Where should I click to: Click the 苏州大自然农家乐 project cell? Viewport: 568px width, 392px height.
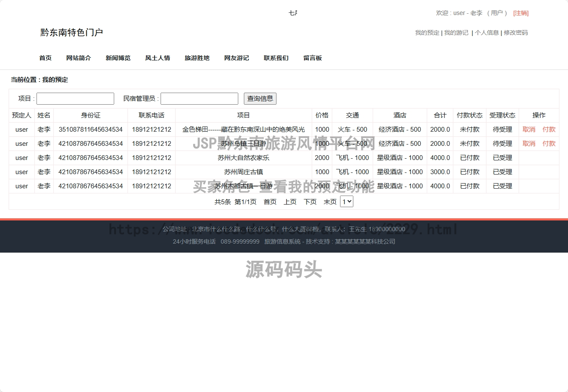point(243,158)
